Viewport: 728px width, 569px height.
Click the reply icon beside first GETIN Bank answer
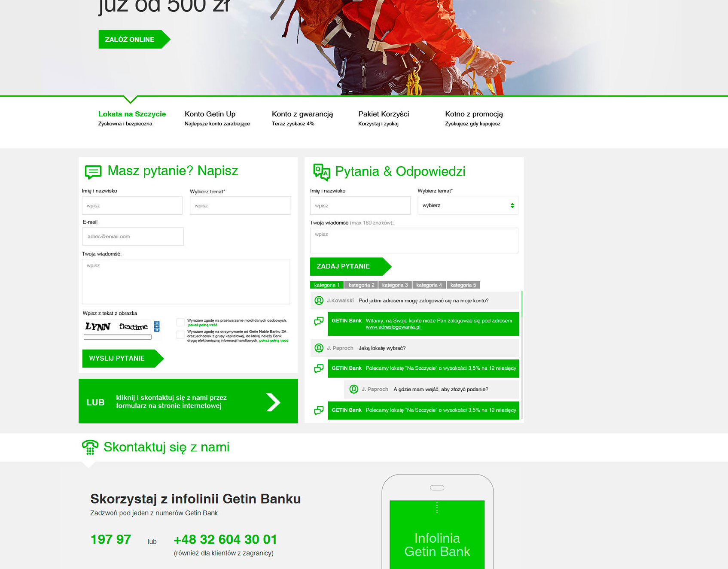[319, 321]
